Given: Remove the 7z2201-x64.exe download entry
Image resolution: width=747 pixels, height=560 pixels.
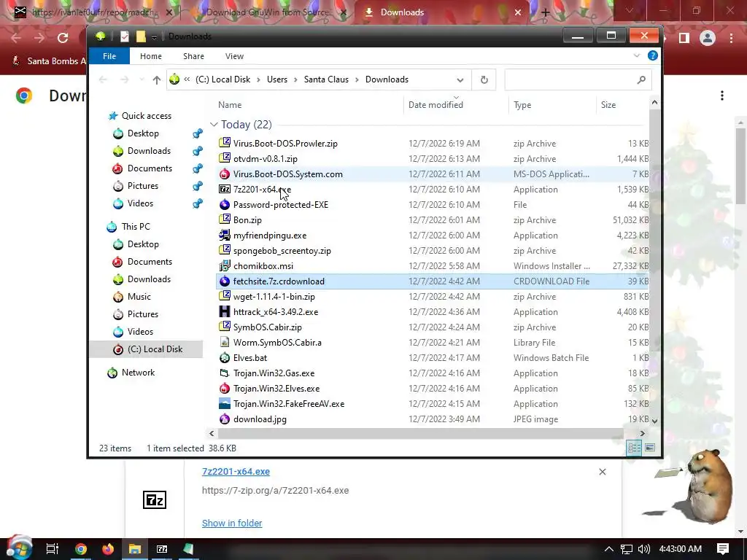Looking at the screenshot, I should (x=602, y=472).
